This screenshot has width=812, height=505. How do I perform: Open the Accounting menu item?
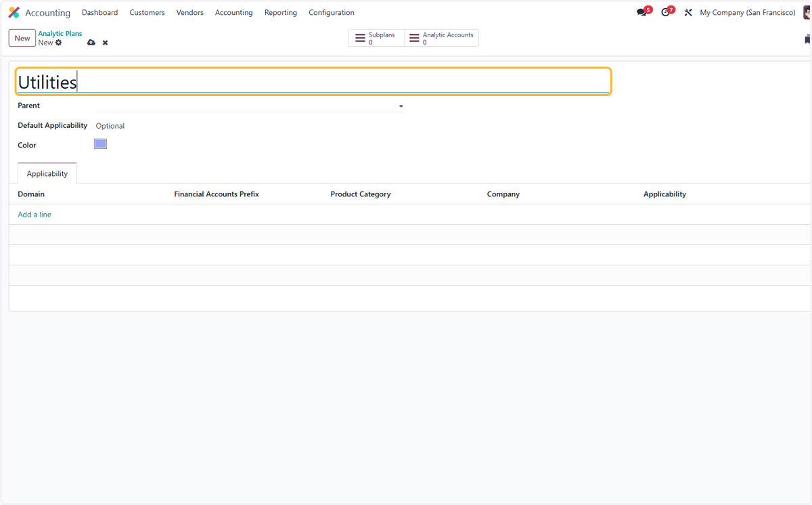coord(233,13)
